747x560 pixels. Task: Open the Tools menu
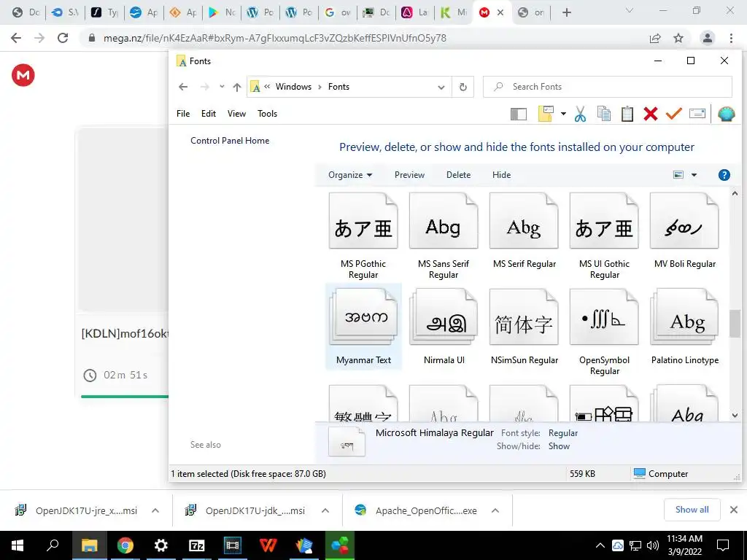(267, 113)
